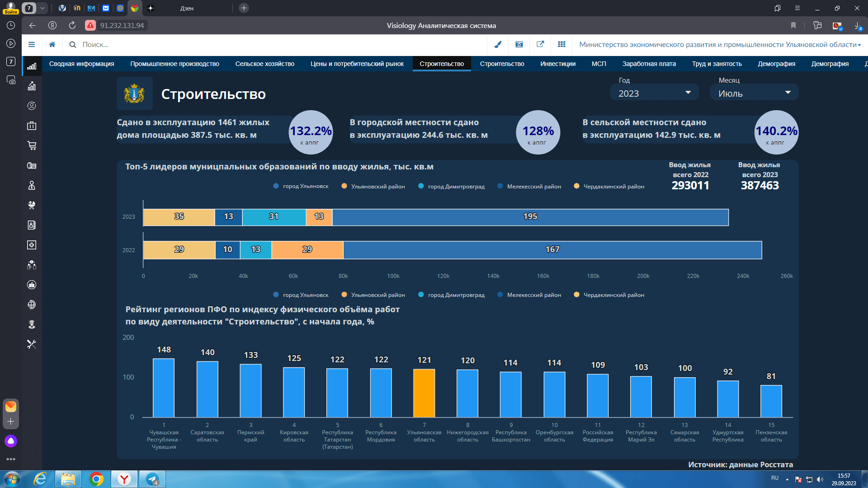
Task: Open the grid apps icon
Action: click(561, 44)
